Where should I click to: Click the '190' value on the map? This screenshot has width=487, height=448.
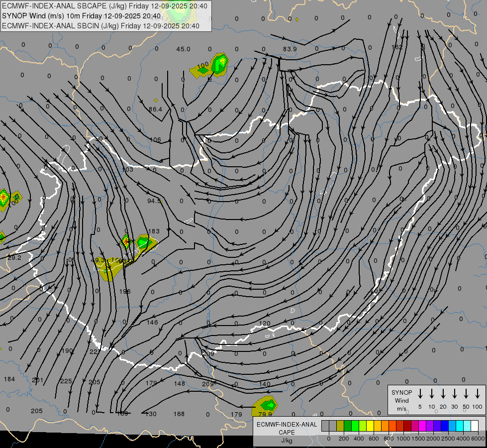[x=67, y=351]
